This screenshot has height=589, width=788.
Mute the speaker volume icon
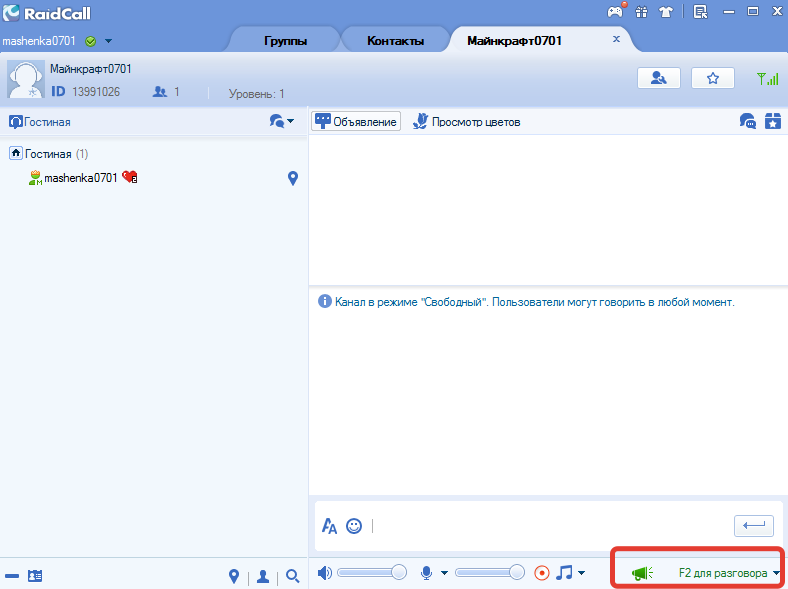325,572
